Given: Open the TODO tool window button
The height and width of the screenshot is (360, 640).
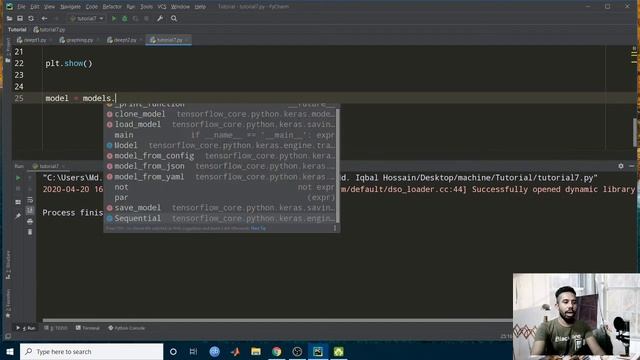Looking at the screenshot, I should pyautogui.click(x=56, y=328).
